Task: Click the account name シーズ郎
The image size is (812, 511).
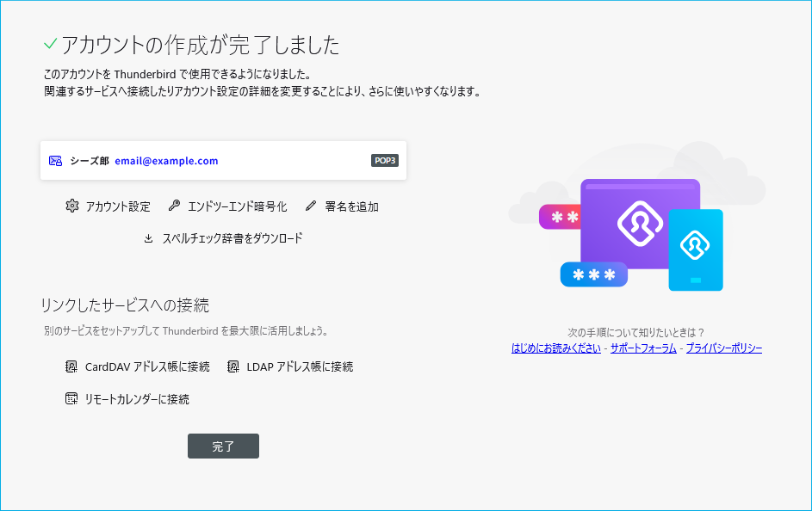Action: [x=89, y=161]
